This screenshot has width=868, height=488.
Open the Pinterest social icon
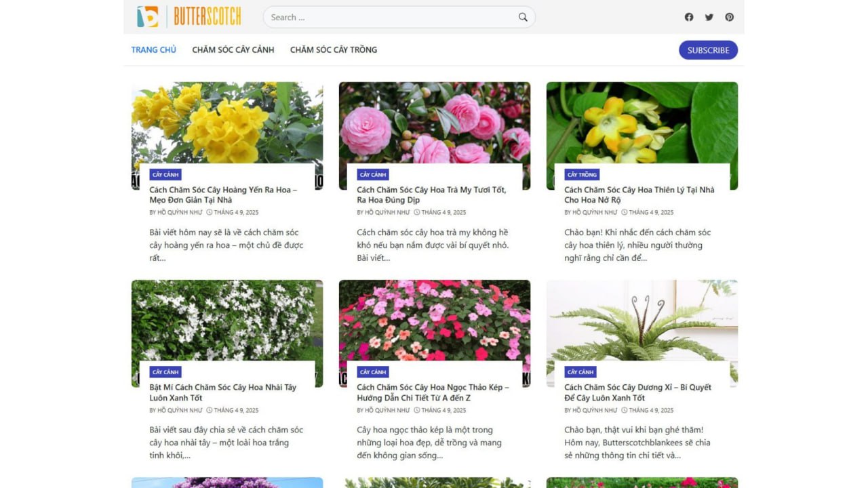point(730,18)
